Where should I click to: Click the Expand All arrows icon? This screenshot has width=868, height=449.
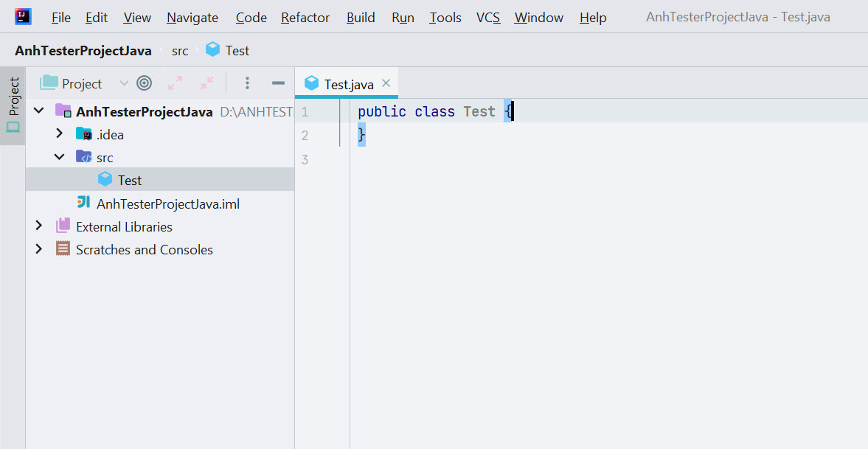point(175,83)
